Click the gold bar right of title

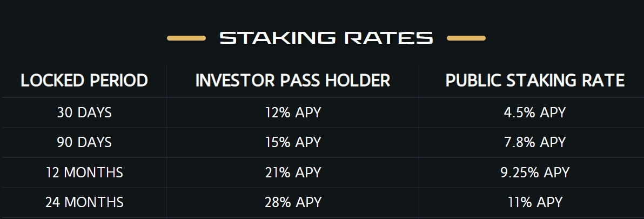(466, 38)
